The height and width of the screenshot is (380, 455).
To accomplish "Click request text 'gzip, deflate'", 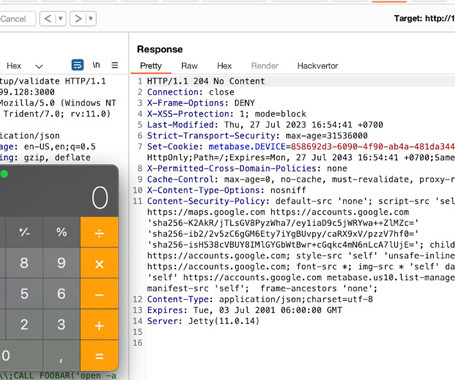I will 57,157.
